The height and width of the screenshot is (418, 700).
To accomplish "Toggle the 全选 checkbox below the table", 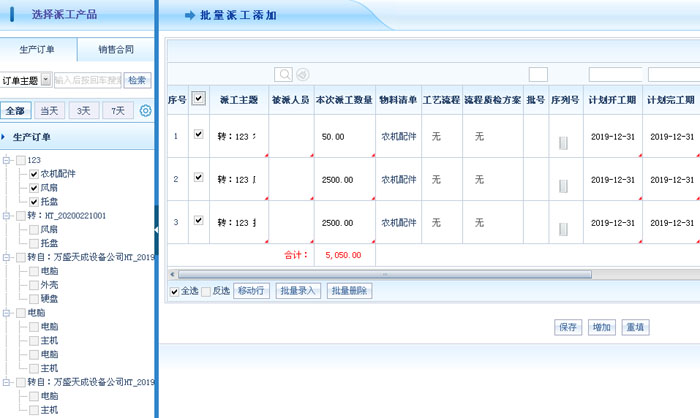I will coord(174,291).
